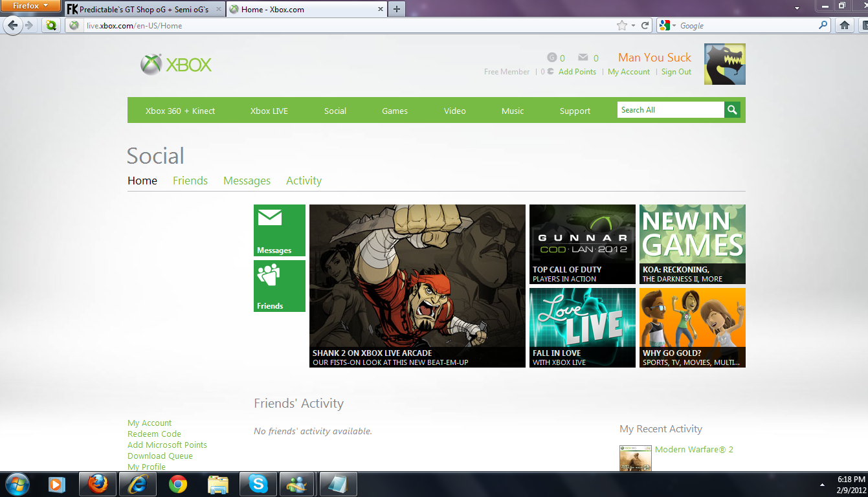This screenshot has width=868, height=497.
Task: Open the Xbox LIVE nav menu
Action: coord(269,111)
